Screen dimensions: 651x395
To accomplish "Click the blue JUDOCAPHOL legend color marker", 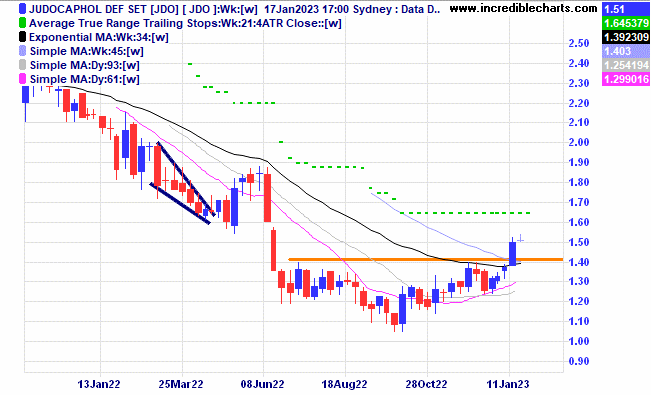I will 22,9.
